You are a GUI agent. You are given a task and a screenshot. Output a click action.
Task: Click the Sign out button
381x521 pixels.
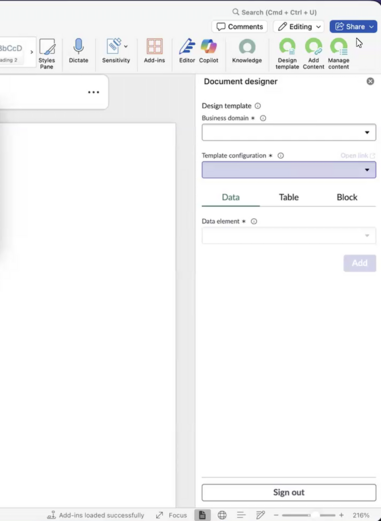[x=289, y=493]
